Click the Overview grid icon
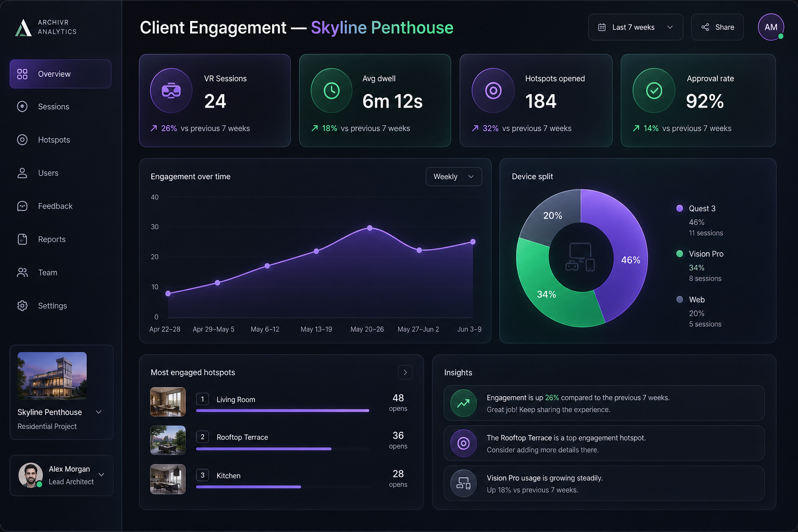This screenshot has height=532, width=798. [22, 74]
